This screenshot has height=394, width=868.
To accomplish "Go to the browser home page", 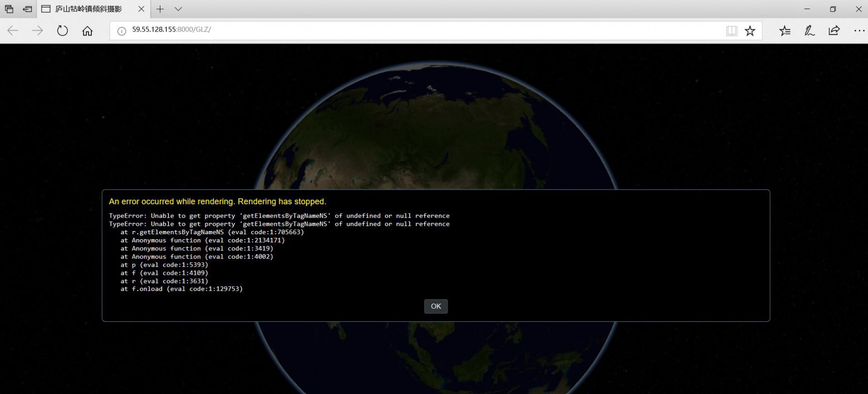I will coord(87,31).
